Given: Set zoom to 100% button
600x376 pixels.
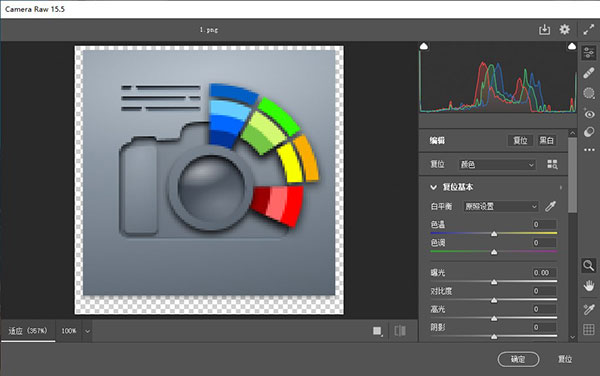Looking at the screenshot, I should 69,331.
